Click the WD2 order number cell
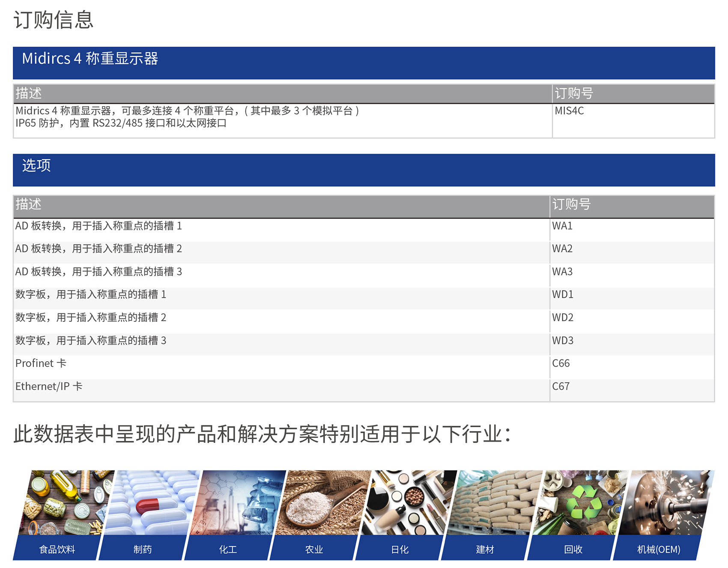728x568 pixels. (x=563, y=318)
